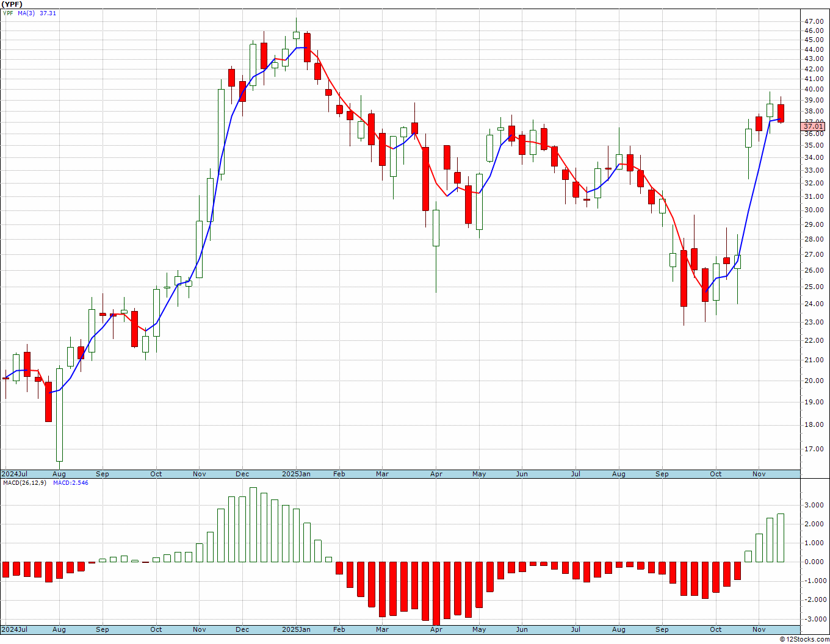This screenshot has width=830, height=644.
Task: Click Jun on the price chart time axis
Action: (x=522, y=474)
